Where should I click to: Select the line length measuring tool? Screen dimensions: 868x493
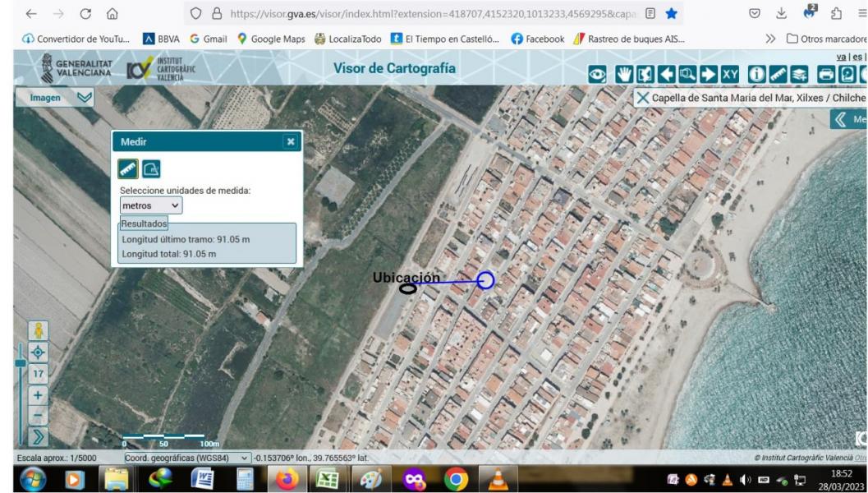tap(129, 168)
